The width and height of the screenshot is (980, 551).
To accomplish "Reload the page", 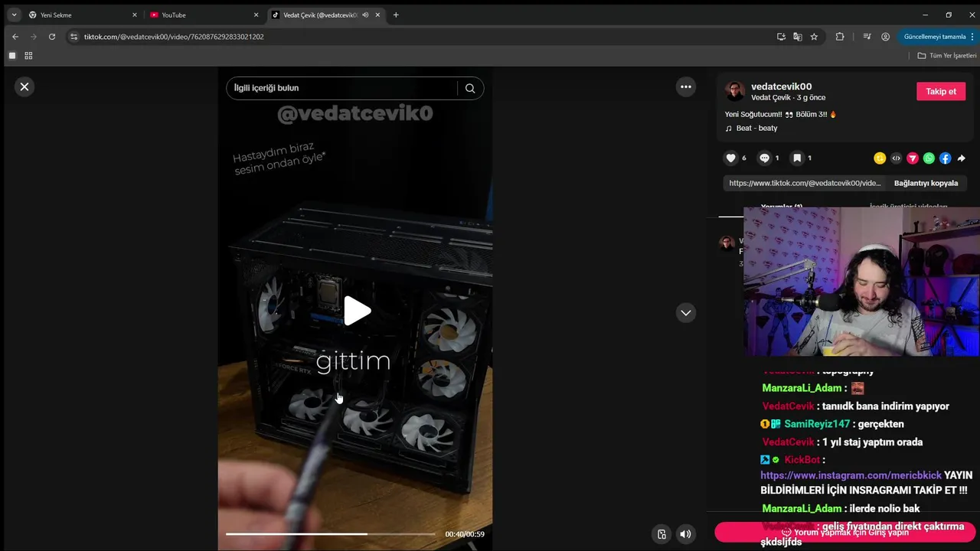I will point(51,37).
